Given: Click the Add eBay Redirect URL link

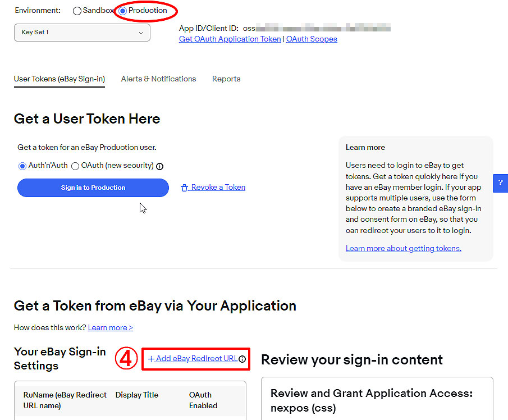Looking at the screenshot, I should coord(193,359).
